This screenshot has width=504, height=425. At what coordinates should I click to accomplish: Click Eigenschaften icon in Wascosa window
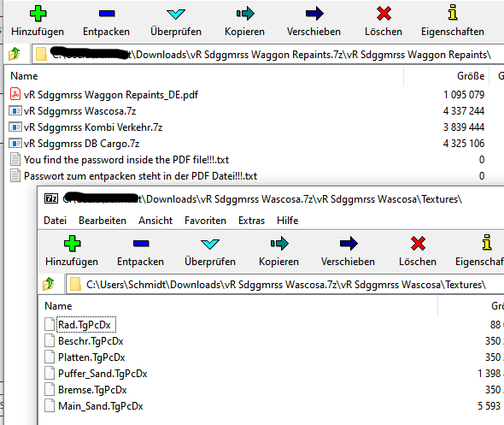click(x=487, y=243)
